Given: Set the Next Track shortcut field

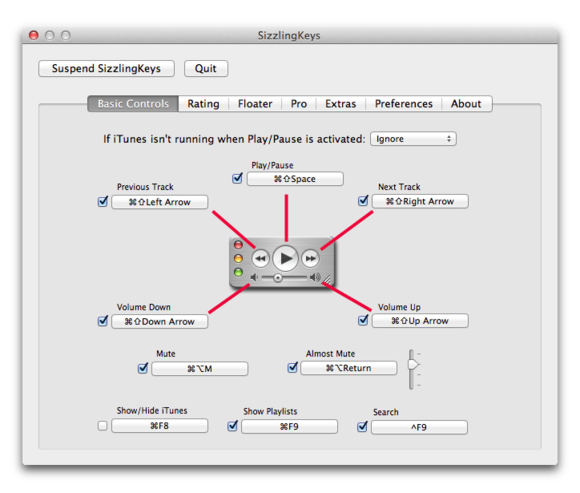Looking at the screenshot, I should [420, 202].
